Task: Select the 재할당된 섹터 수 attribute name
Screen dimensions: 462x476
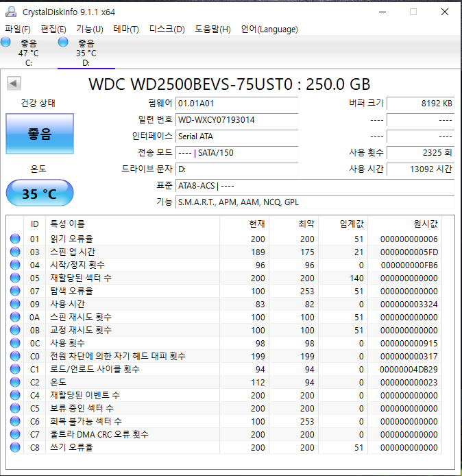Action: coord(81,278)
